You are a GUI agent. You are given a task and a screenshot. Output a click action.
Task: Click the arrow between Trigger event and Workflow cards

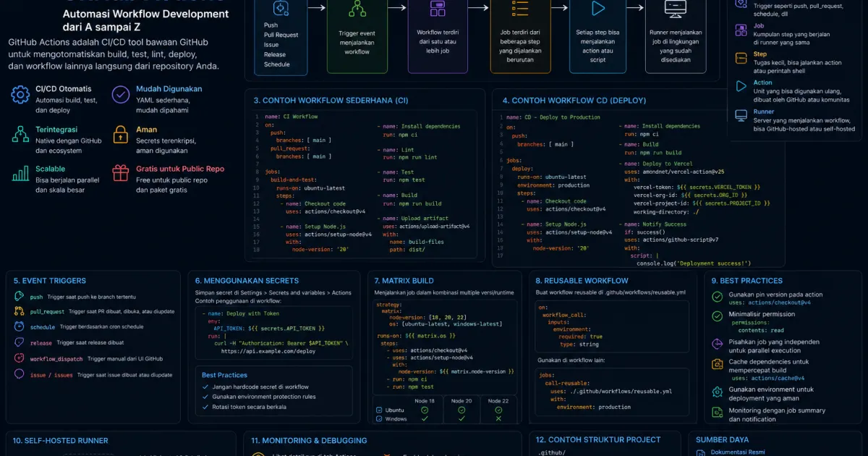(x=397, y=8)
